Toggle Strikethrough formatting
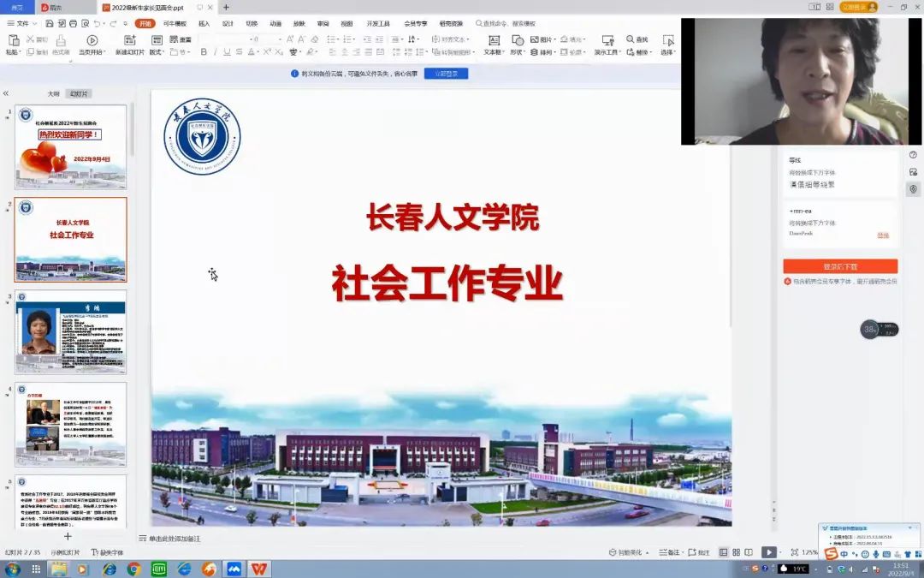Image resolution: width=924 pixels, height=578 pixels. pos(239,52)
